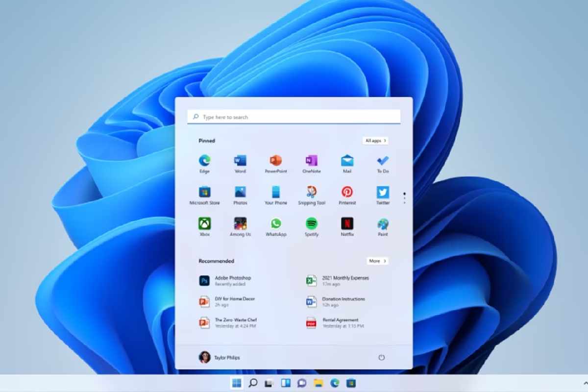Launch the Photos app
588x392 pixels.
pos(240,195)
